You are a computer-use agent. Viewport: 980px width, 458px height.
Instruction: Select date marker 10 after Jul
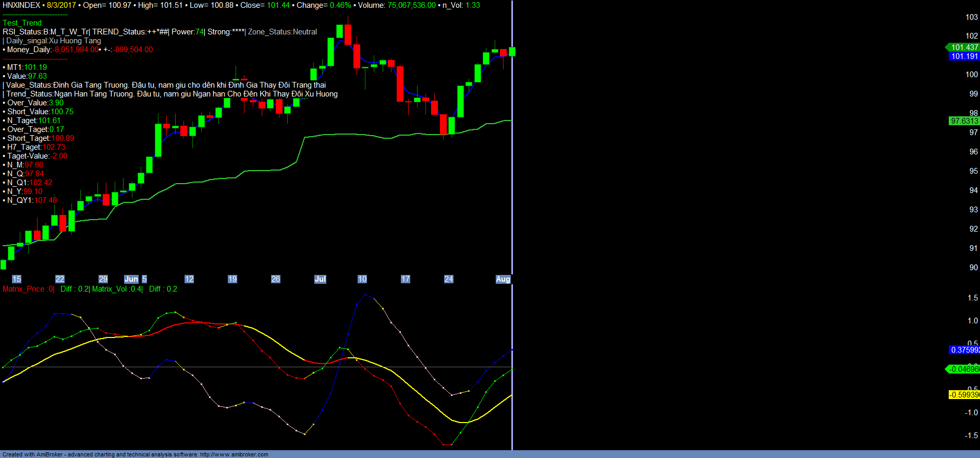(362, 279)
